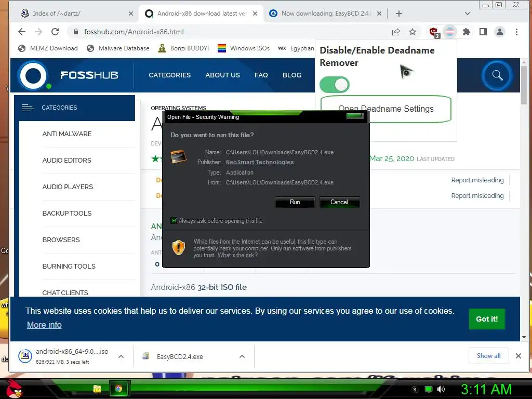Click the Chrome taskbar icon

pos(118,389)
